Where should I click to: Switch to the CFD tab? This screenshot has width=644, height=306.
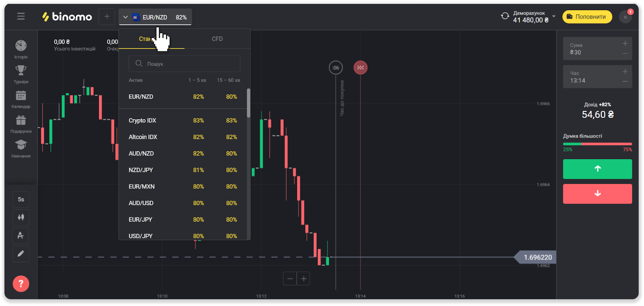tap(217, 39)
